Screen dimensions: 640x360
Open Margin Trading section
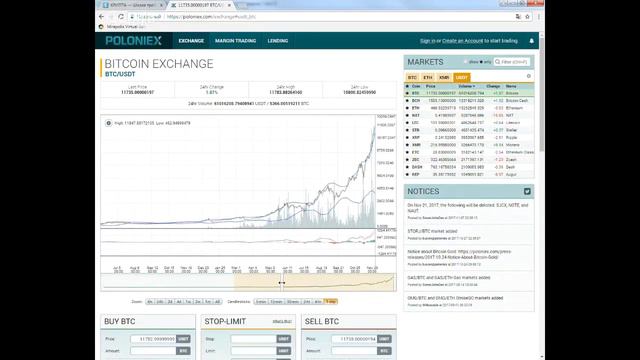click(236, 41)
